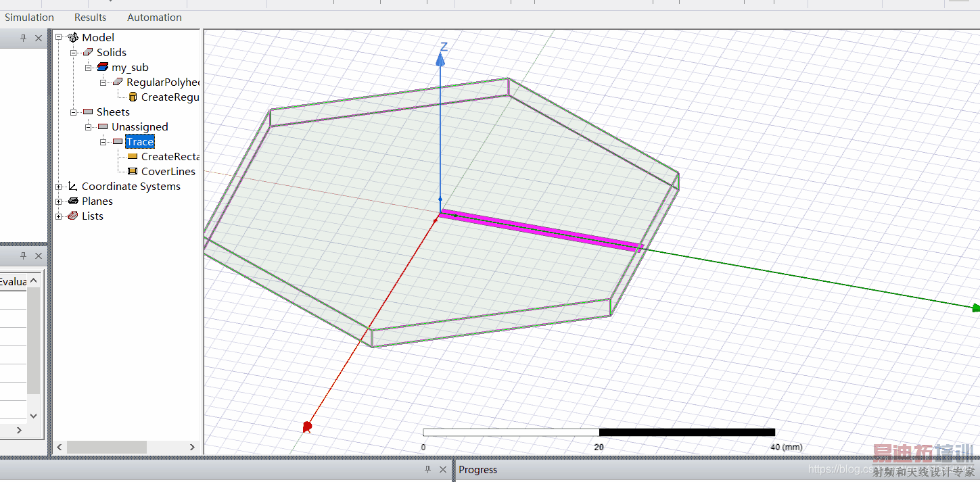This screenshot has height=482, width=980.
Task: Click tree horizontal scrollbar right arrow
Action: pyautogui.click(x=193, y=447)
